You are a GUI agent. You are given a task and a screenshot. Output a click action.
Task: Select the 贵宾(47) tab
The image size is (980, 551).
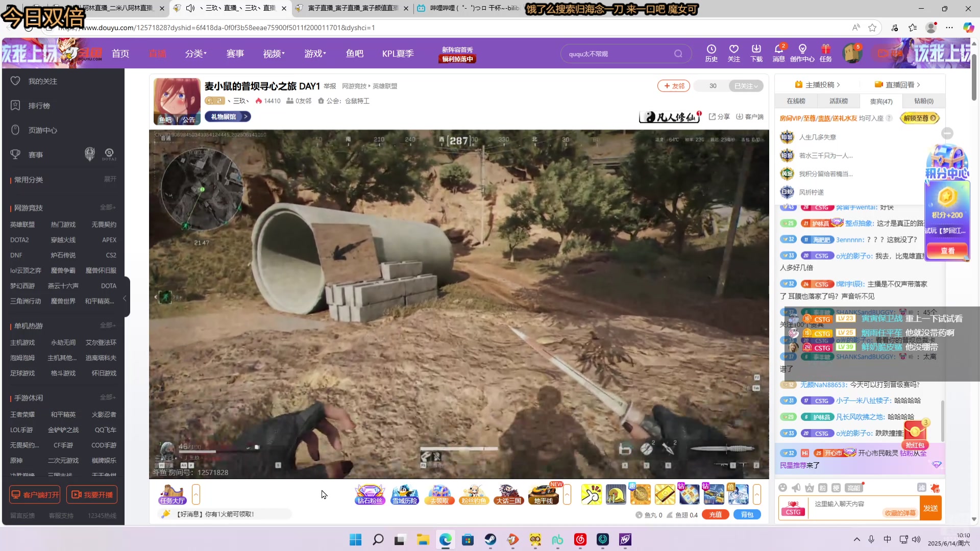pyautogui.click(x=881, y=101)
